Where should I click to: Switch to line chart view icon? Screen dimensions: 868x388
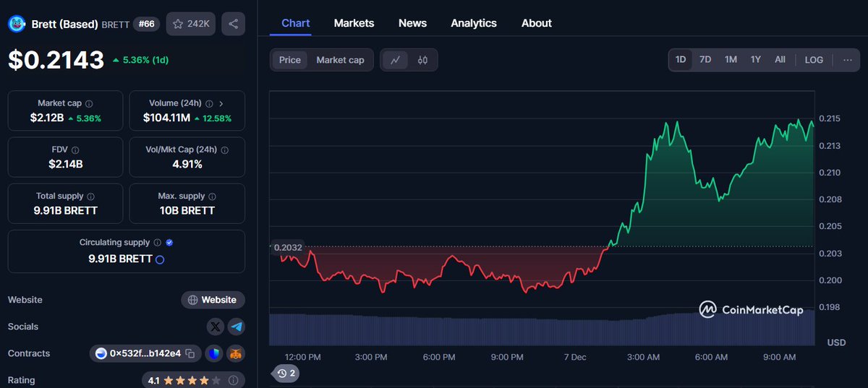point(395,60)
